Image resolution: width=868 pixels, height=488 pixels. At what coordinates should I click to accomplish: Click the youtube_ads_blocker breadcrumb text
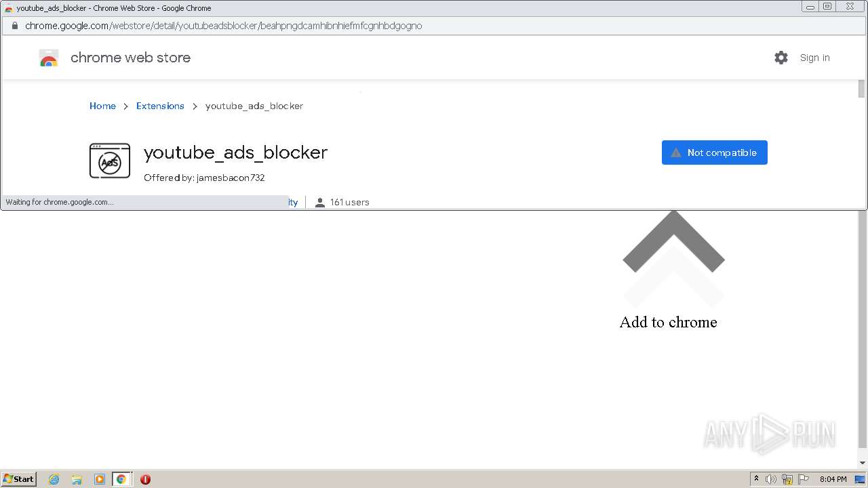(254, 106)
